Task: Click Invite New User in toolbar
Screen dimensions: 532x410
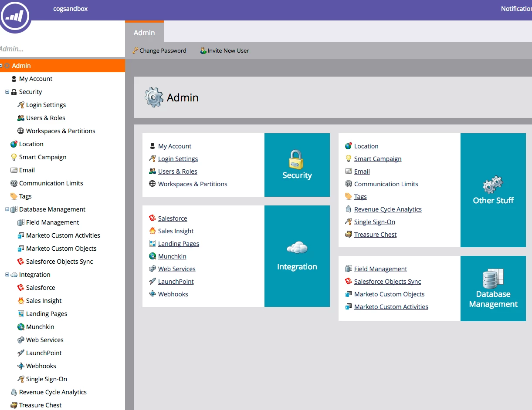Action: pyautogui.click(x=225, y=51)
